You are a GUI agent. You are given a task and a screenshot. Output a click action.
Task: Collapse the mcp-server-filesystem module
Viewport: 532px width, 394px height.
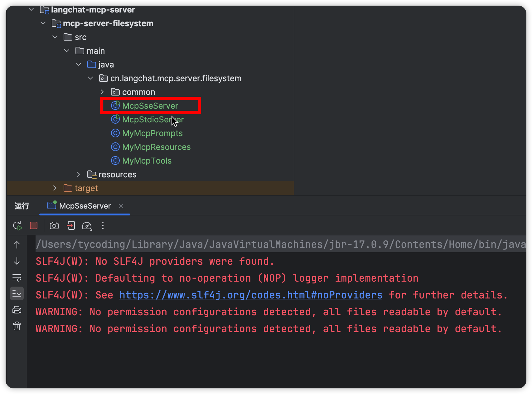(43, 23)
